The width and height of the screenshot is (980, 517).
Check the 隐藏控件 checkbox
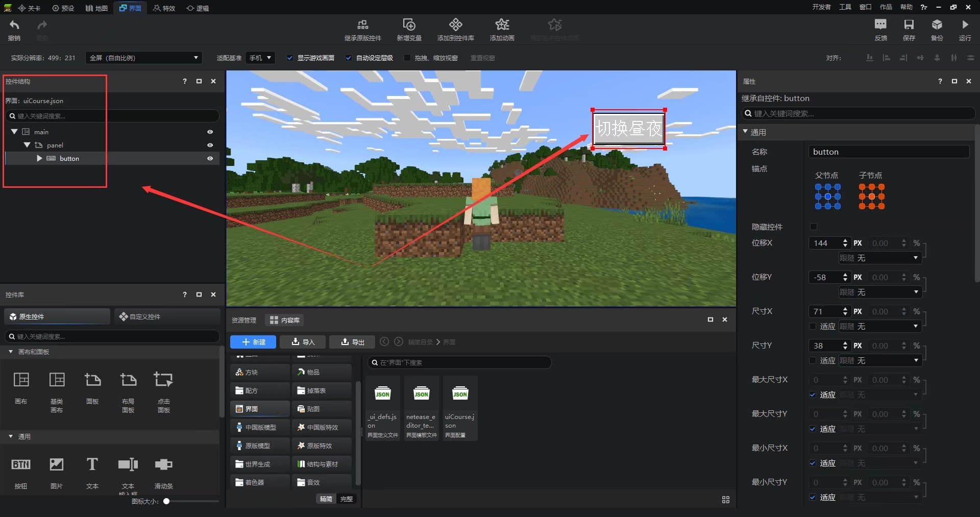tap(814, 227)
